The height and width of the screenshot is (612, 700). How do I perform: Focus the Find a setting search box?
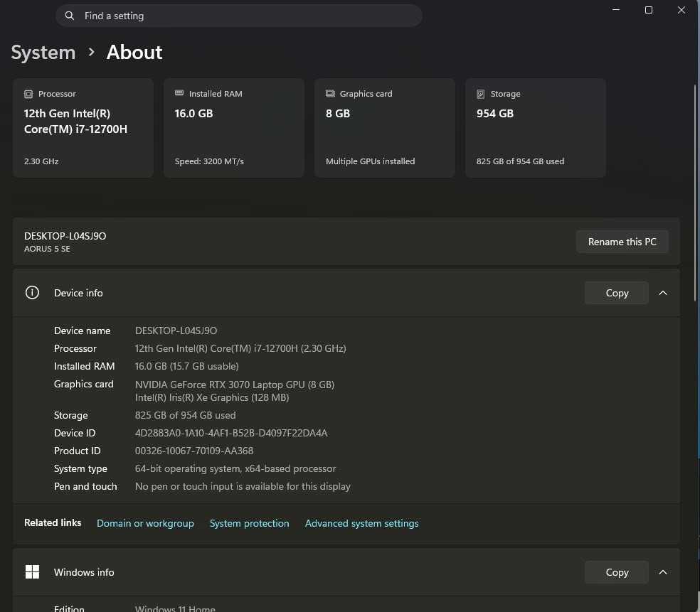click(239, 16)
